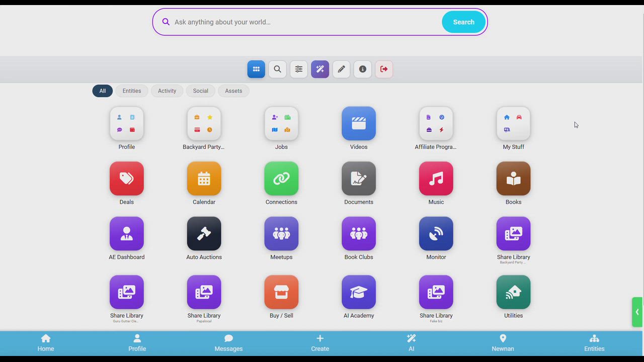Expand the green side panel chevron
Viewport: 644px width, 362px height.
637,312
